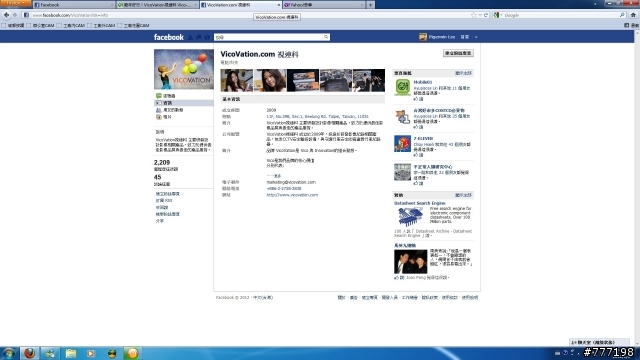Image resolution: width=640 pixels, height=360 pixels.
Task: Open browser home icon at toolbar right
Action: [633, 15]
